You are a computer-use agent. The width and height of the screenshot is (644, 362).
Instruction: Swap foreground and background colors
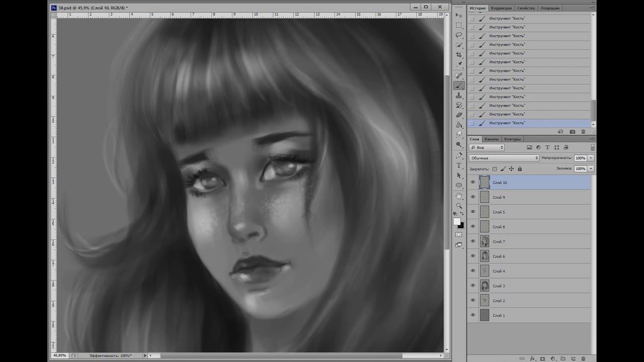tap(462, 215)
